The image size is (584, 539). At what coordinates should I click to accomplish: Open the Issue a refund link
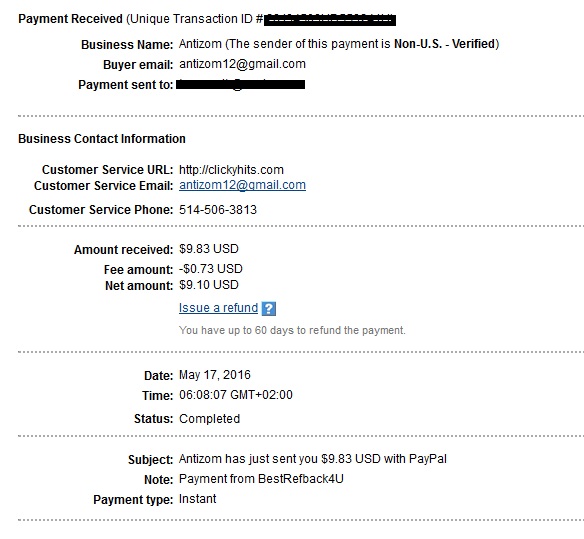pos(218,308)
